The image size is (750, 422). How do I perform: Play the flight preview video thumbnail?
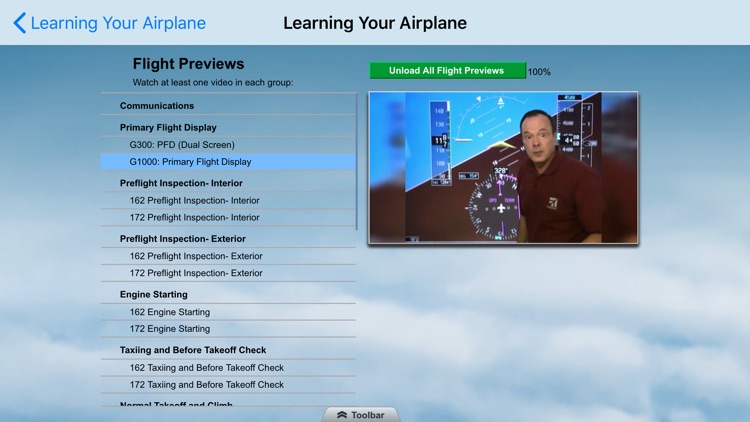(x=503, y=168)
